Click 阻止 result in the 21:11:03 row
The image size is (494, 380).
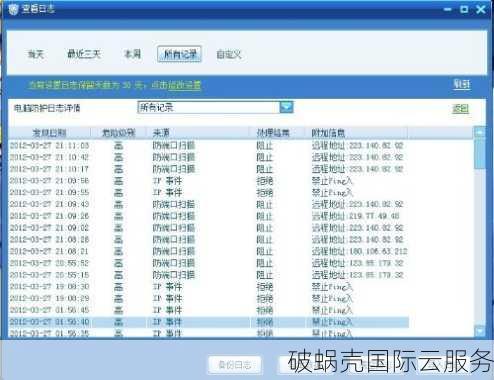pyautogui.click(x=264, y=145)
